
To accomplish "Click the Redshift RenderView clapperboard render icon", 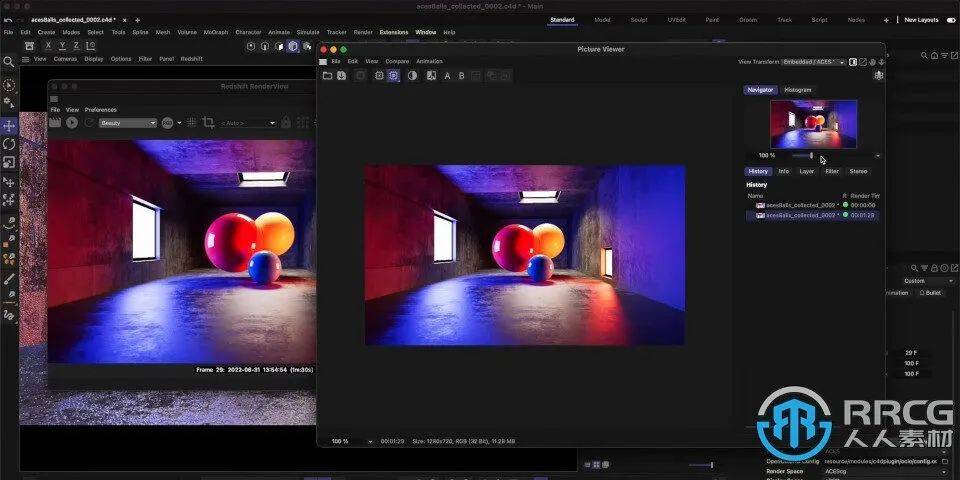I will tap(55, 122).
